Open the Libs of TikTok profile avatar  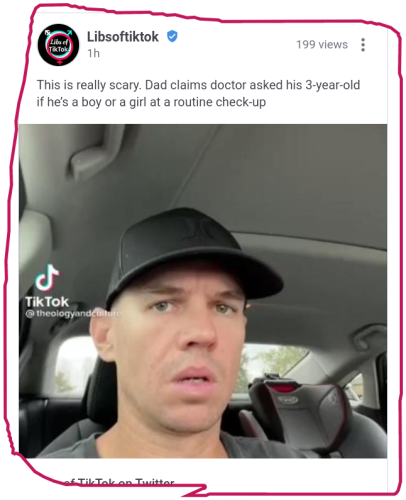pos(58,45)
